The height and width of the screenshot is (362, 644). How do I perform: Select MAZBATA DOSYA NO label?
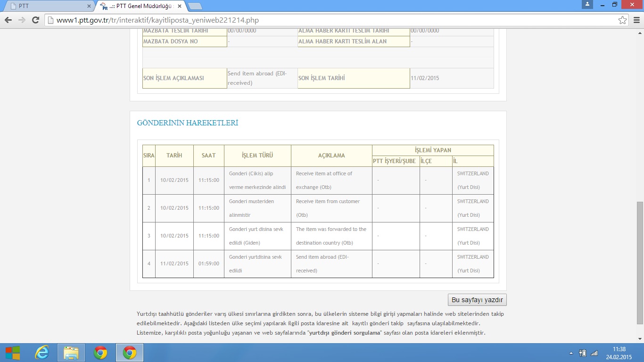tap(171, 41)
